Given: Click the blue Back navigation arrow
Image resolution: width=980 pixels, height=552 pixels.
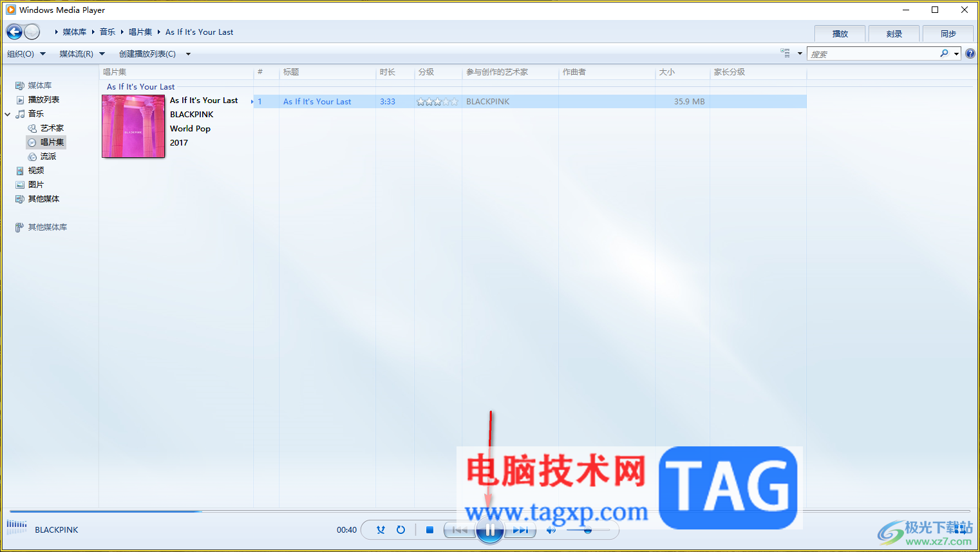Looking at the screenshot, I should 14,32.
